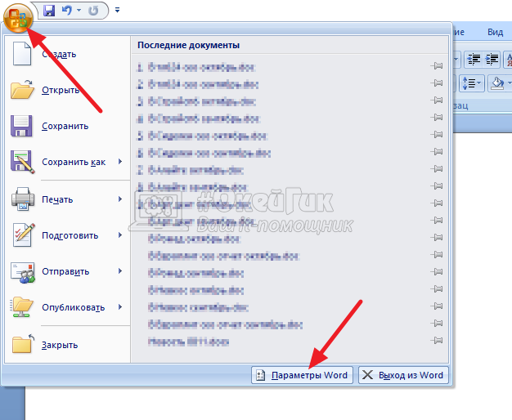Click the Shading paint bucket icon
This screenshot has height=420, width=512.
click(497, 83)
